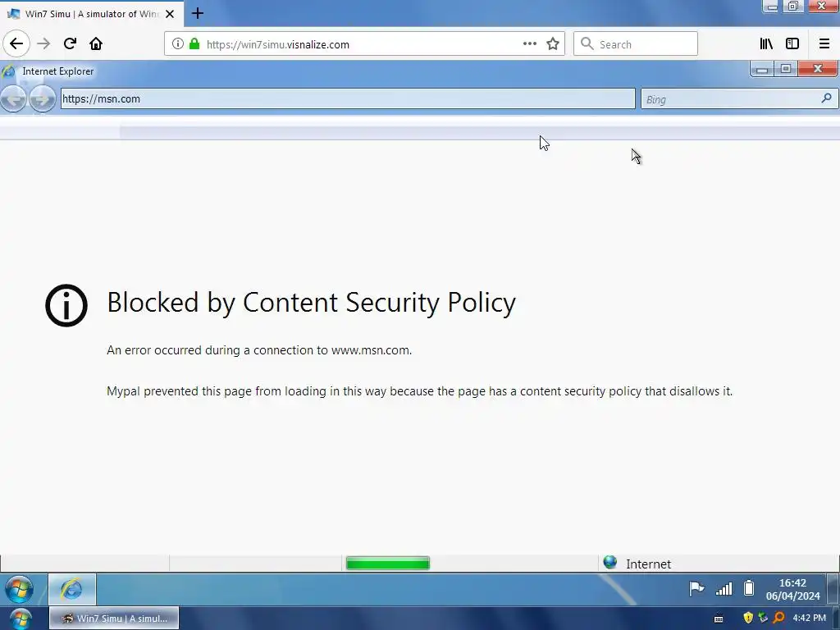840x630 pixels.
Task: Click the yellow security shield tray icon
Action: pyautogui.click(x=748, y=618)
